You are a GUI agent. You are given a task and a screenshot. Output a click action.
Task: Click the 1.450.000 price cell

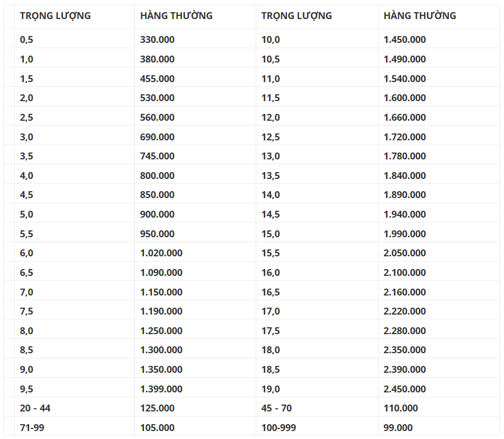click(x=404, y=40)
